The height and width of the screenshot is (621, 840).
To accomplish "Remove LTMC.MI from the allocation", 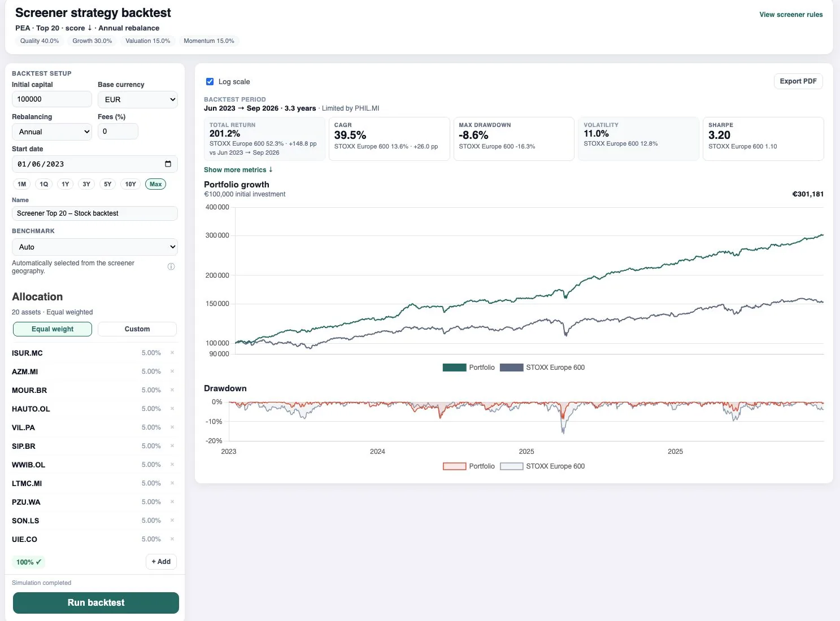I will [x=172, y=483].
